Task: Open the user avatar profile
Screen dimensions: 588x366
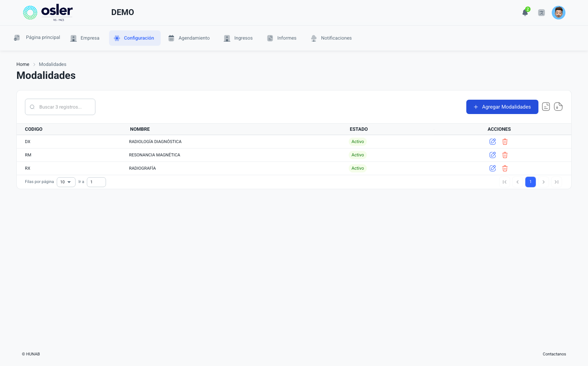Action: tap(559, 13)
